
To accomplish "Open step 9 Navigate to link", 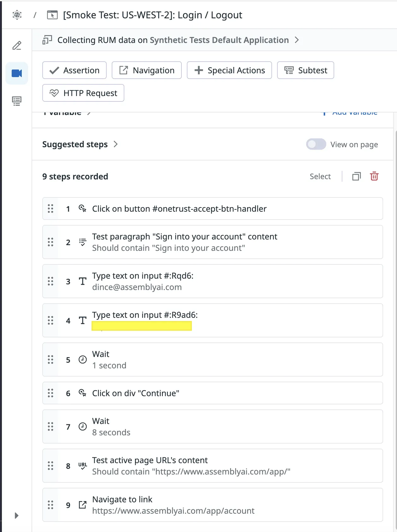I will coord(212,505).
